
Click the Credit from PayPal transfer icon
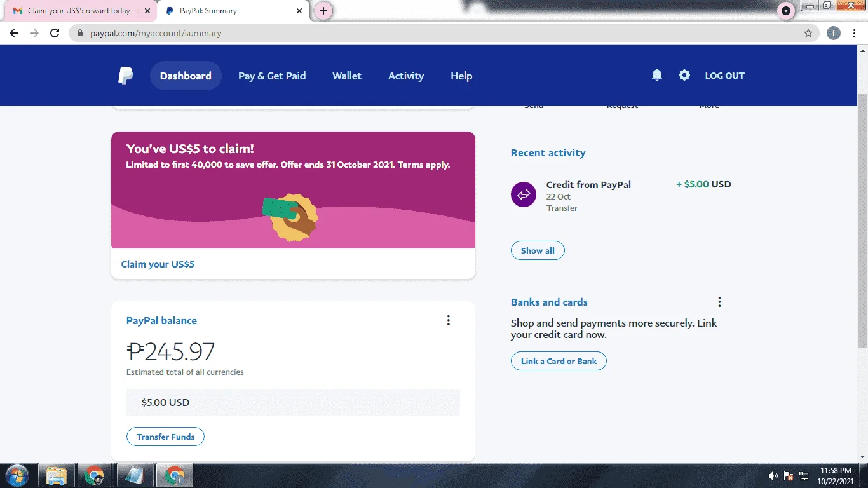point(524,194)
